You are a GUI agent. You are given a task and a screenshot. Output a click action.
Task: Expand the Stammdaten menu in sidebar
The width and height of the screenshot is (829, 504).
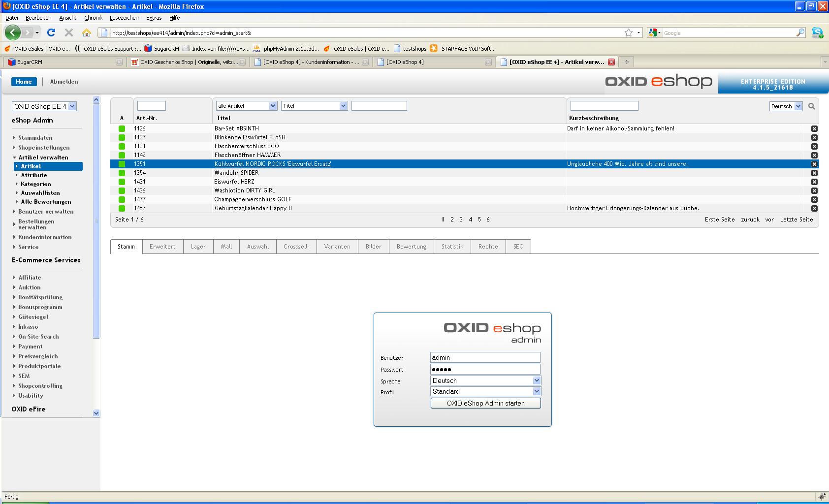click(x=35, y=138)
